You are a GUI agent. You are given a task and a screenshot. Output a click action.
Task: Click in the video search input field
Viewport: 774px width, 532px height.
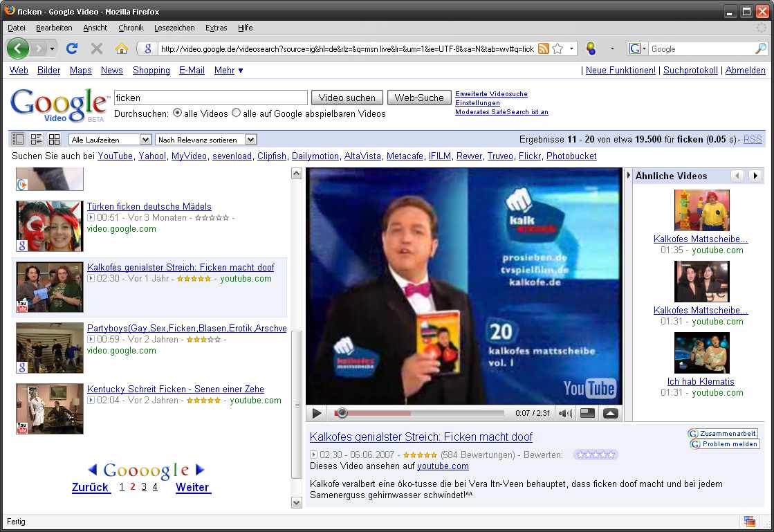tap(211, 98)
